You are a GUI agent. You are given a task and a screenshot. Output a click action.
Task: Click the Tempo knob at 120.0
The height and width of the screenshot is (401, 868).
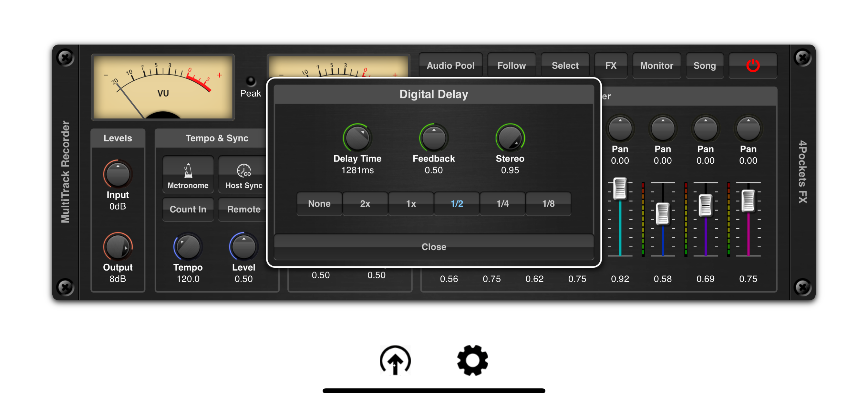188,247
